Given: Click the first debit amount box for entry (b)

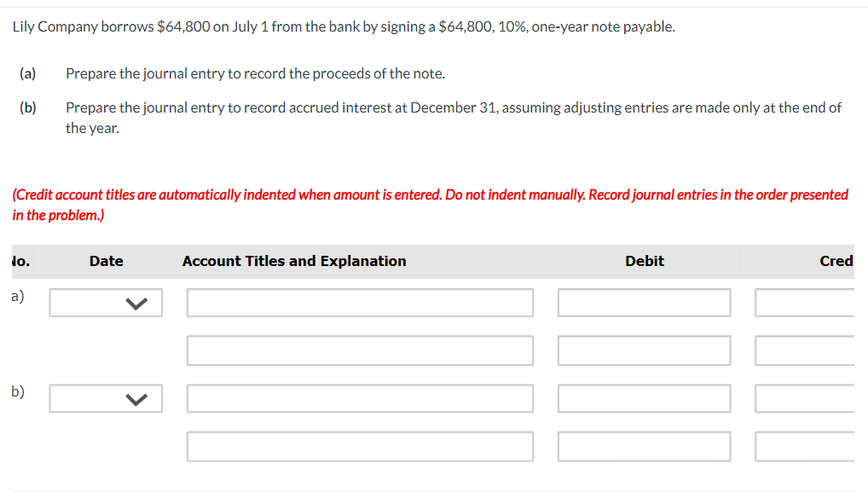Looking at the screenshot, I should 644,398.
